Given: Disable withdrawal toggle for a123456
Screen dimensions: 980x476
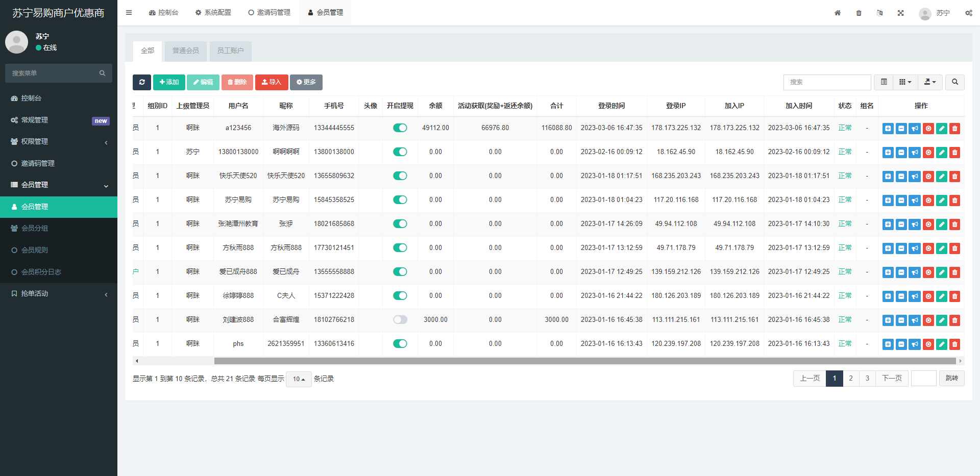Looking at the screenshot, I should (x=400, y=128).
